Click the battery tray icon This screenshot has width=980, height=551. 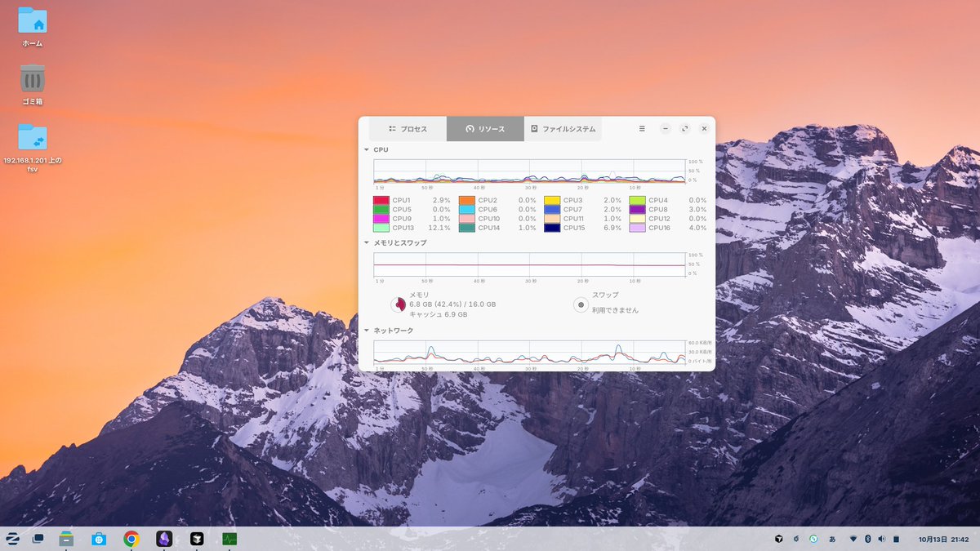point(896,540)
